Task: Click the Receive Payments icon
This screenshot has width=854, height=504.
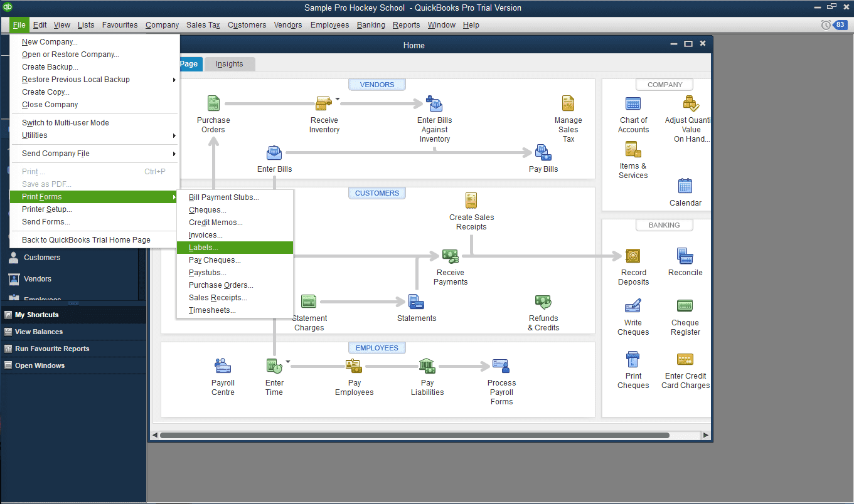Action: [450, 256]
